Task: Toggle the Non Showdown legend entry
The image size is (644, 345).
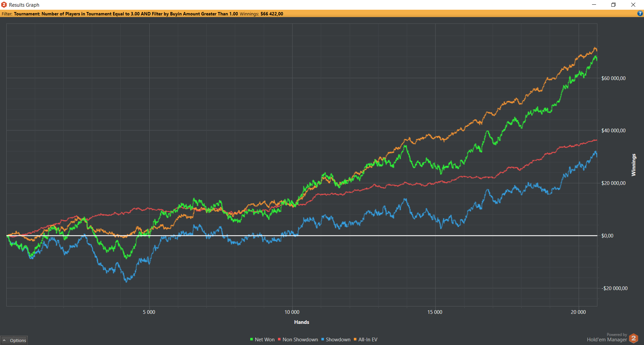Action: point(298,340)
